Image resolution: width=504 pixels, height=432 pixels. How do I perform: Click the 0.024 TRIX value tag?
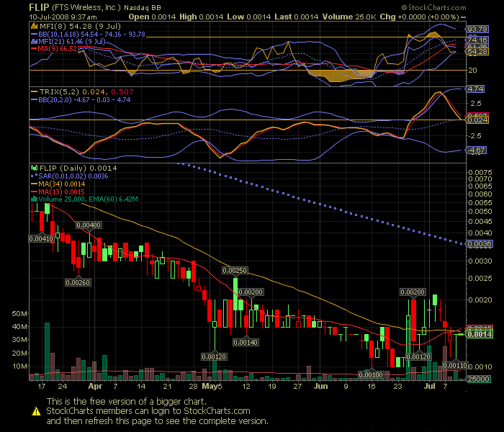[x=477, y=120]
